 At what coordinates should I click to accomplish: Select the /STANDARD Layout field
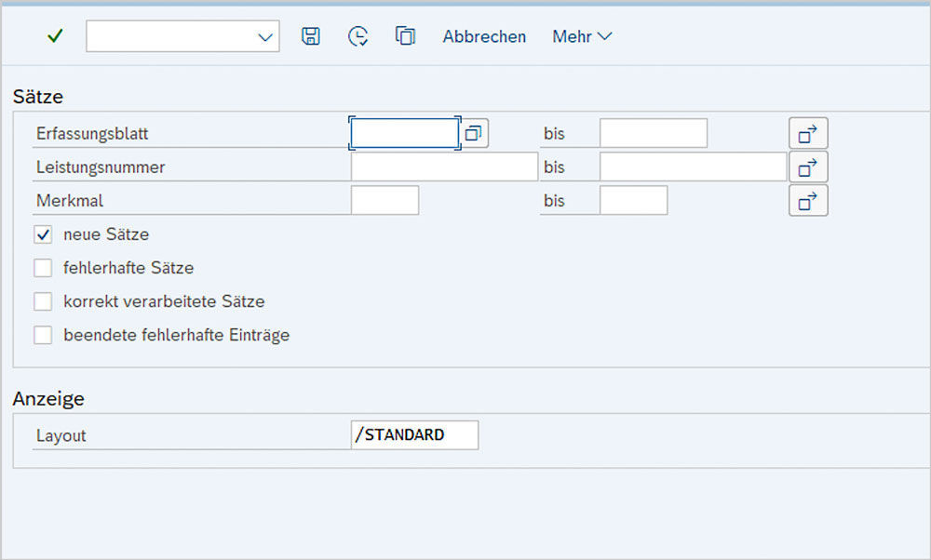tap(414, 434)
